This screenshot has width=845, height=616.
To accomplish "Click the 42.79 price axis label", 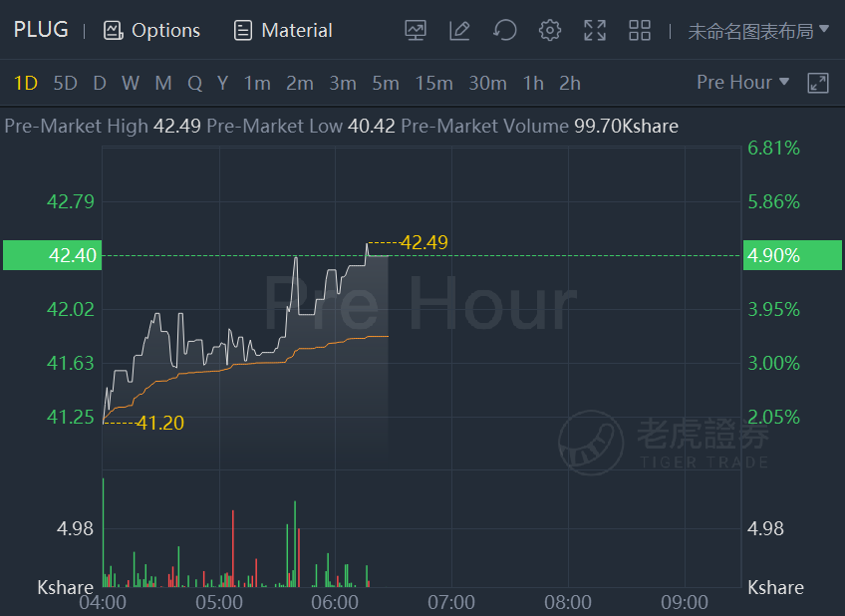I will click(71, 202).
